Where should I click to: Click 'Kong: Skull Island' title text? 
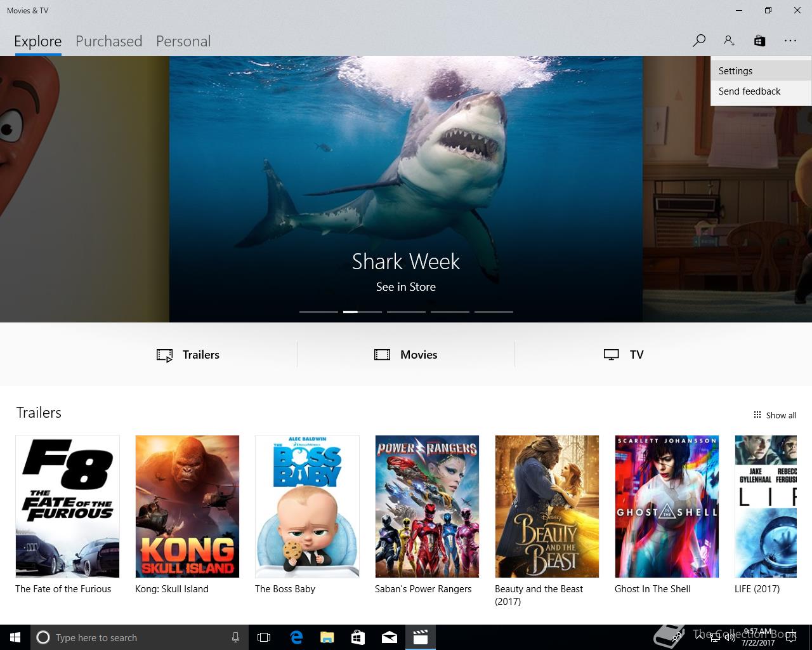(172, 589)
